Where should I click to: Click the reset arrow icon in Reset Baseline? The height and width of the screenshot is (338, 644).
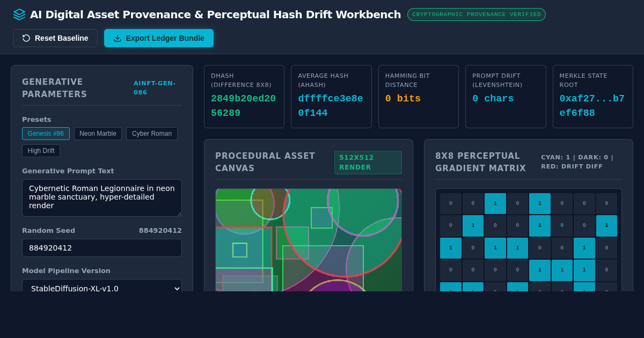[26, 38]
